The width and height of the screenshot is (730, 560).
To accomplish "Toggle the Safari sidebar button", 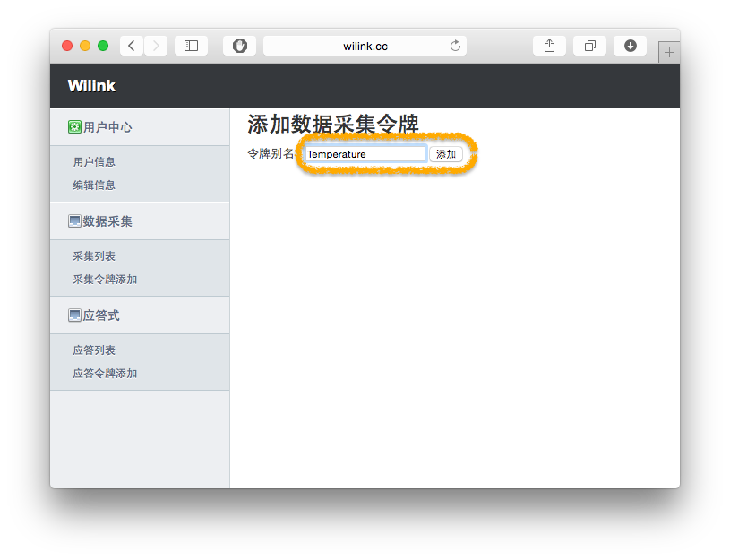I will 191,46.
